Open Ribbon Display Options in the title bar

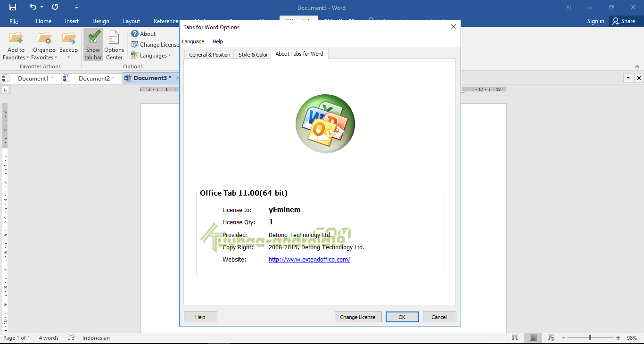pos(568,7)
